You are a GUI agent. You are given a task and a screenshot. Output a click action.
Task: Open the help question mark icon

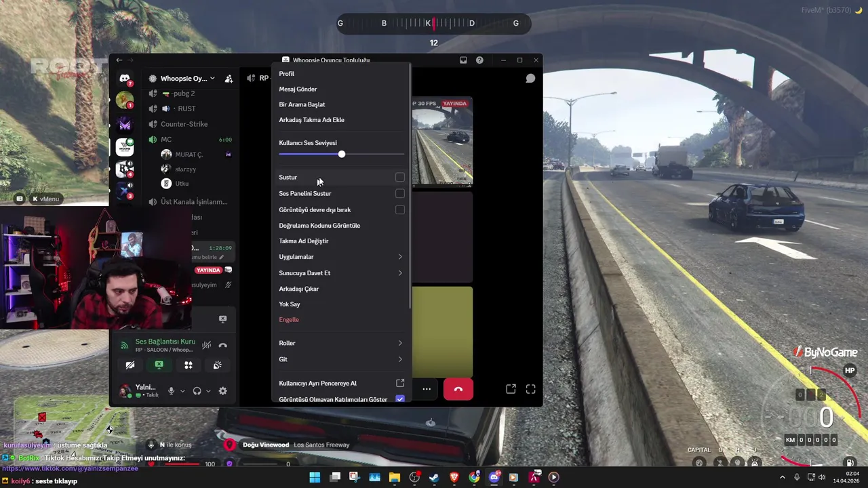tap(479, 60)
